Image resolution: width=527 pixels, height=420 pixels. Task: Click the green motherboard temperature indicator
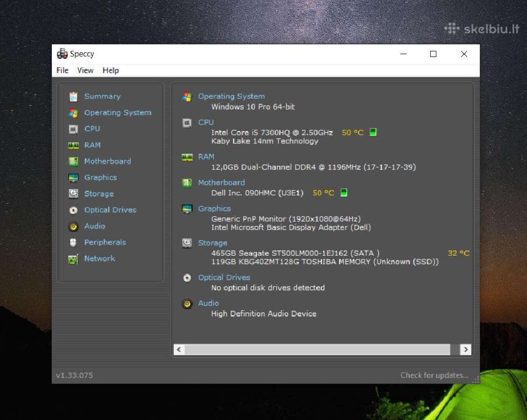(343, 193)
